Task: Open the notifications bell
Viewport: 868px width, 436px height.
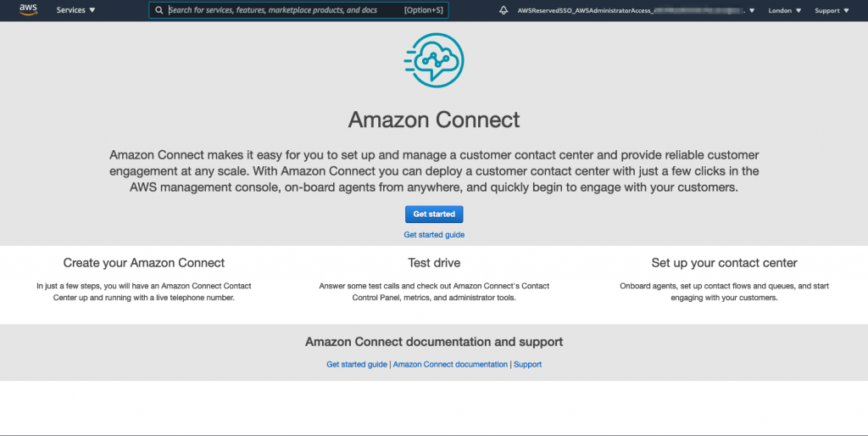Action: 504,11
